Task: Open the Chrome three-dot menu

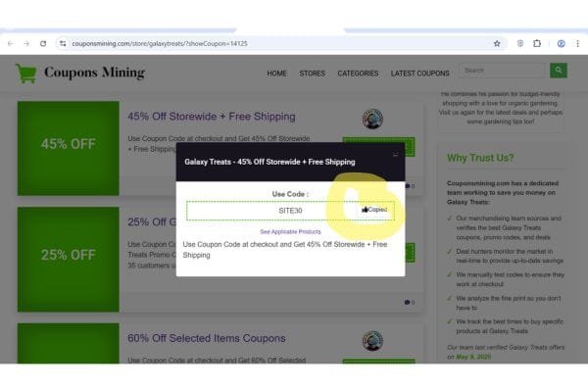Action: tap(577, 43)
